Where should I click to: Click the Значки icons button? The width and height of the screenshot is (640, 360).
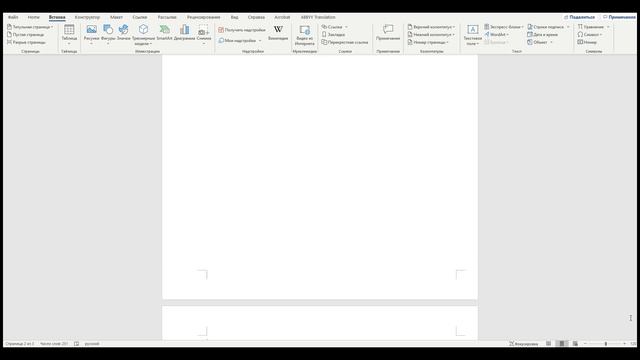click(123, 33)
